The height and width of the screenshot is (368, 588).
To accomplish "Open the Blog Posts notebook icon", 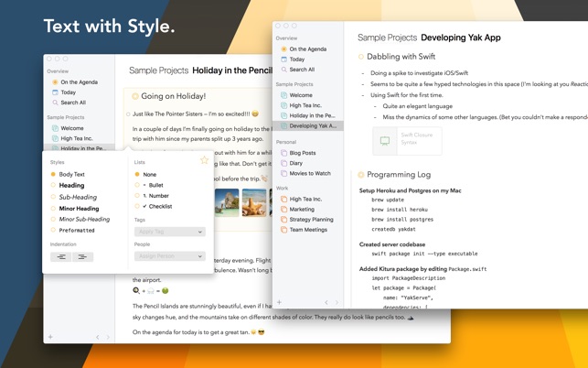I will (284, 153).
